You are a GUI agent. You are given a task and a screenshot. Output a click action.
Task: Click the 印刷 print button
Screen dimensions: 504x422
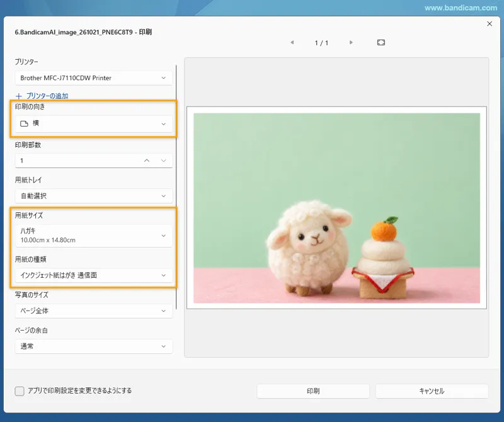click(x=313, y=391)
